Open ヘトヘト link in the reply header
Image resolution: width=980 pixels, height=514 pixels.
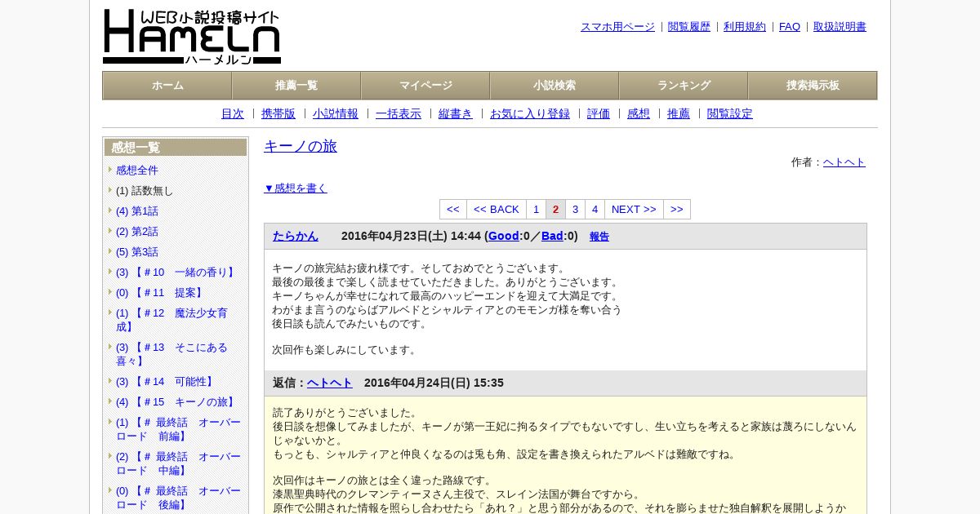pos(330,383)
